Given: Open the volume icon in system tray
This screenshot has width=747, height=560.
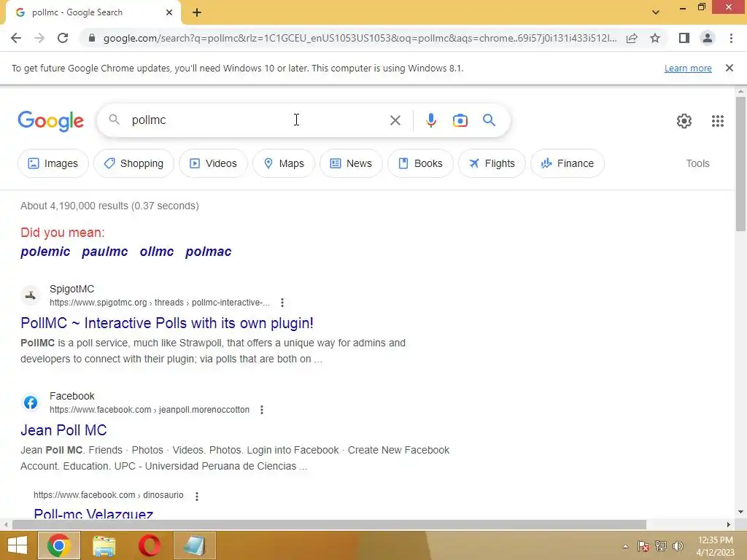Looking at the screenshot, I should click(678, 546).
